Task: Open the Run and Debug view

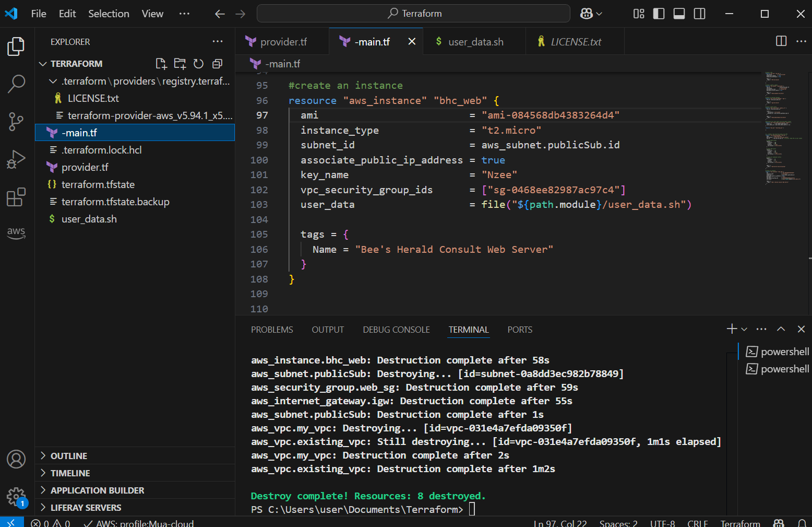Action: (x=16, y=159)
